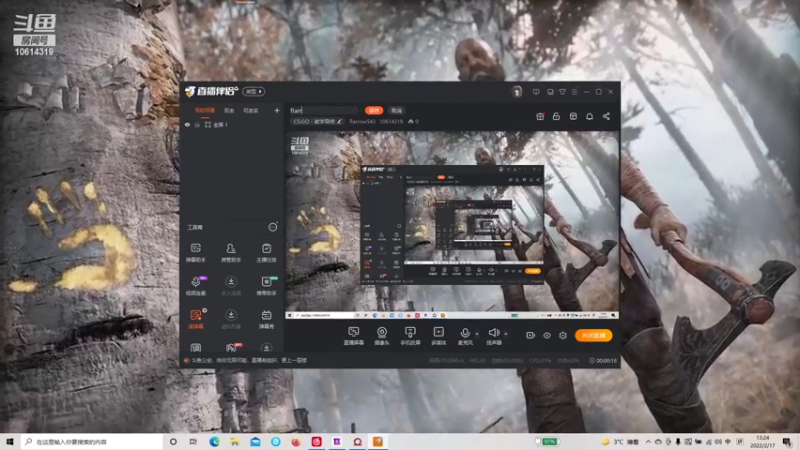Add a 多媒体 multimedia source

click(438, 336)
